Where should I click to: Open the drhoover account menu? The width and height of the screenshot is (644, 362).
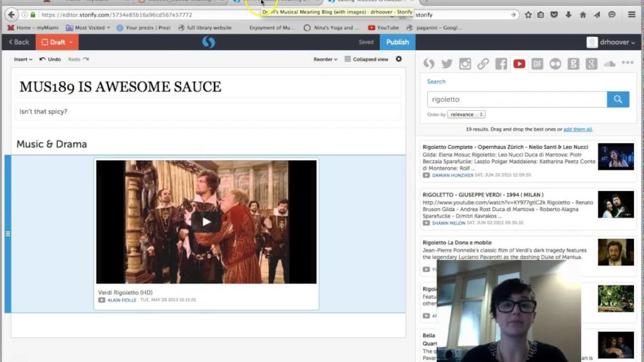[611, 42]
